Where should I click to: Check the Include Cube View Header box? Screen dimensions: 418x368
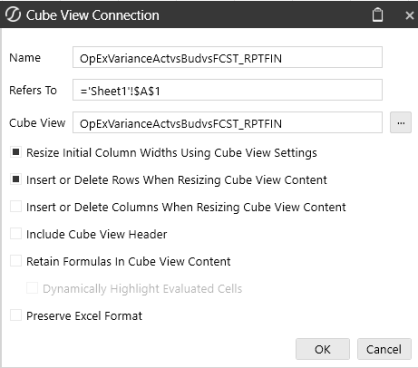(x=16, y=234)
